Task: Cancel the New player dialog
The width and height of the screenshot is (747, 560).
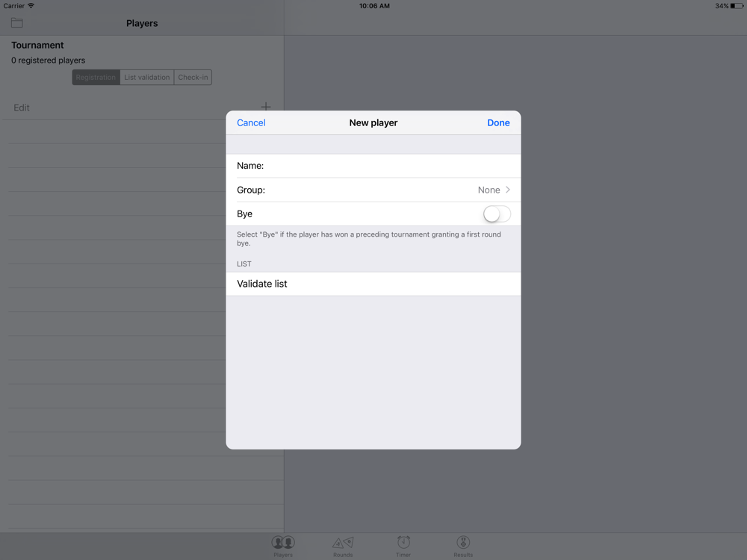Action: pyautogui.click(x=251, y=122)
